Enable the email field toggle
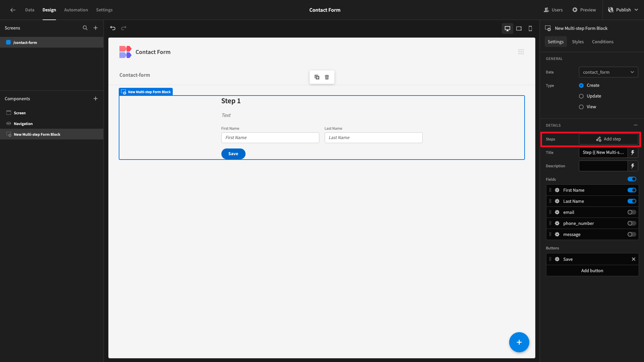This screenshot has width=644, height=362. tap(632, 212)
